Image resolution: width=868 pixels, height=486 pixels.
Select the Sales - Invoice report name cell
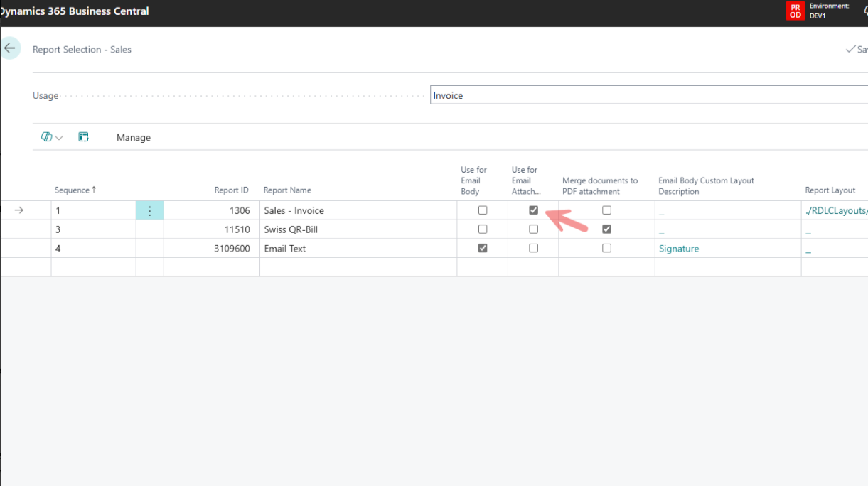pos(358,210)
